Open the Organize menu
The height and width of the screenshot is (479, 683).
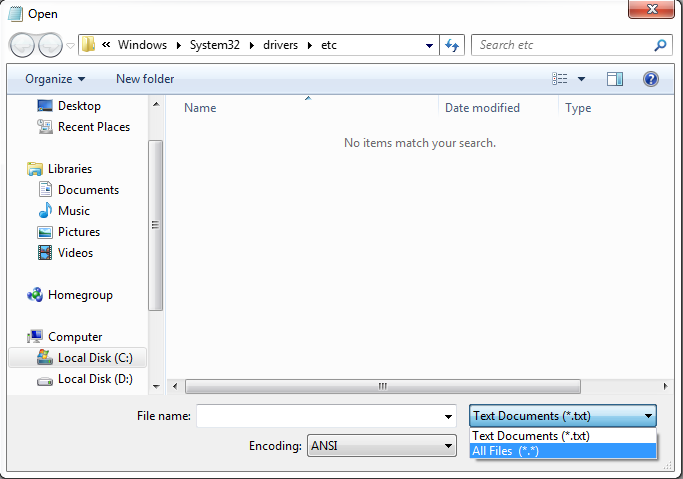55,79
